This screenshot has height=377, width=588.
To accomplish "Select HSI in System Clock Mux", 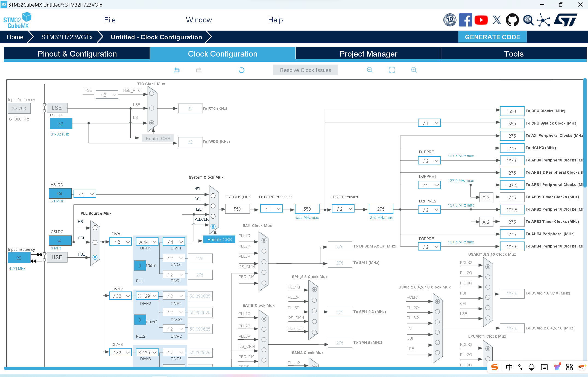I will pyautogui.click(x=213, y=196).
